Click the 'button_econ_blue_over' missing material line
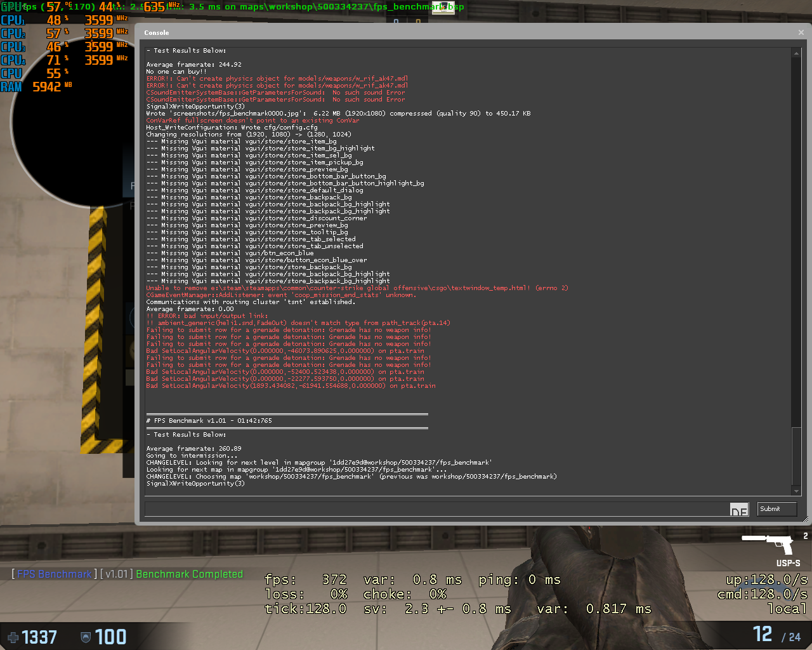812x650 pixels. 256,260
